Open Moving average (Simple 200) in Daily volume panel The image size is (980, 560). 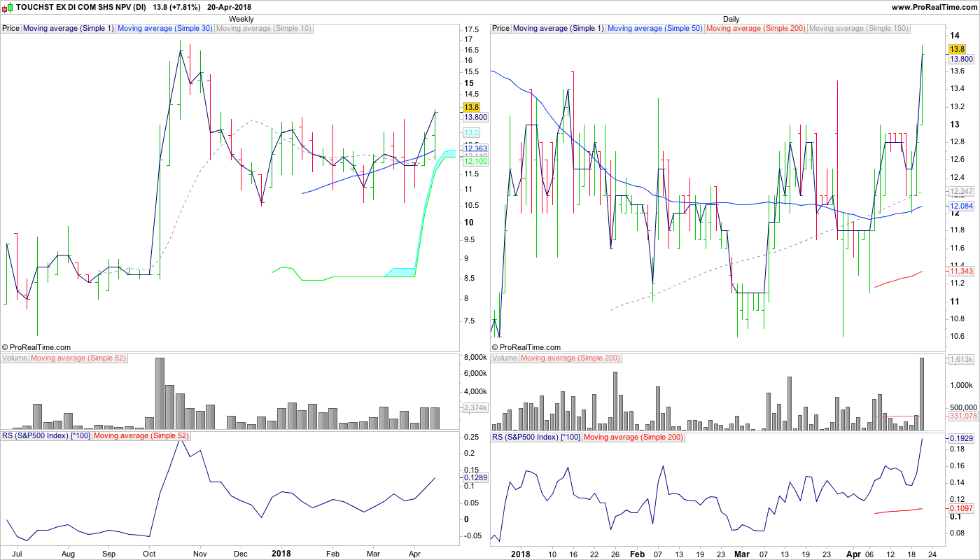pyautogui.click(x=570, y=358)
